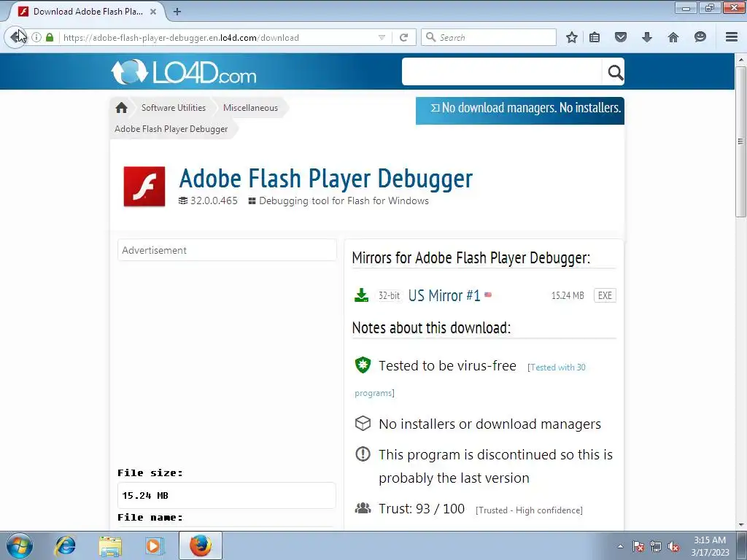Viewport: 747px width, 560px height.
Task: Click the box icon beside No installers
Action: [x=363, y=424]
